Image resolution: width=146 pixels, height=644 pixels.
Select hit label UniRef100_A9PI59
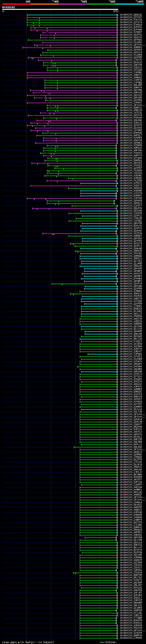click(x=131, y=65)
